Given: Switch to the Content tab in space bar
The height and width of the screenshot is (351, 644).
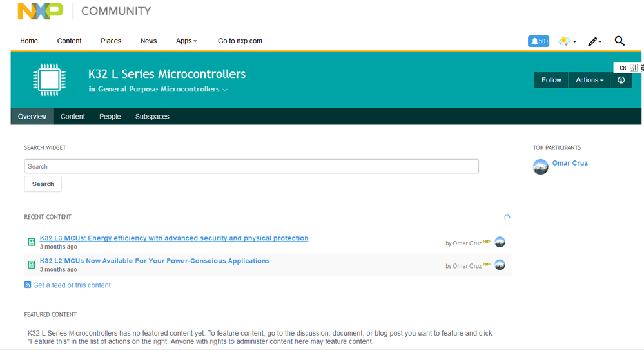Looking at the screenshot, I should pos(73,116).
